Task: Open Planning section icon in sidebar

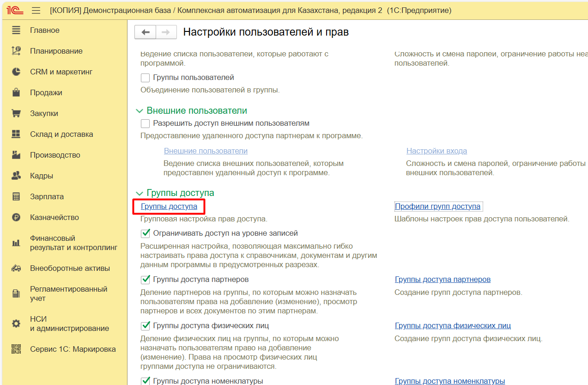Action: (16, 51)
